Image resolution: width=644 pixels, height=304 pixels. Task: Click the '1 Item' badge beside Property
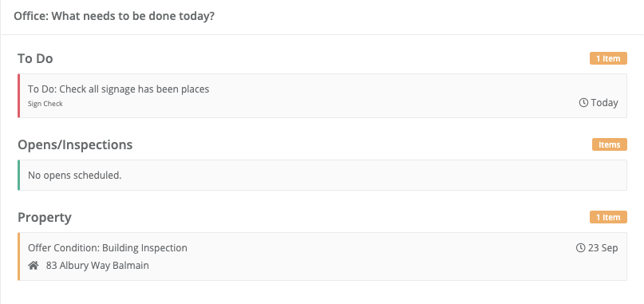tap(608, 217)
